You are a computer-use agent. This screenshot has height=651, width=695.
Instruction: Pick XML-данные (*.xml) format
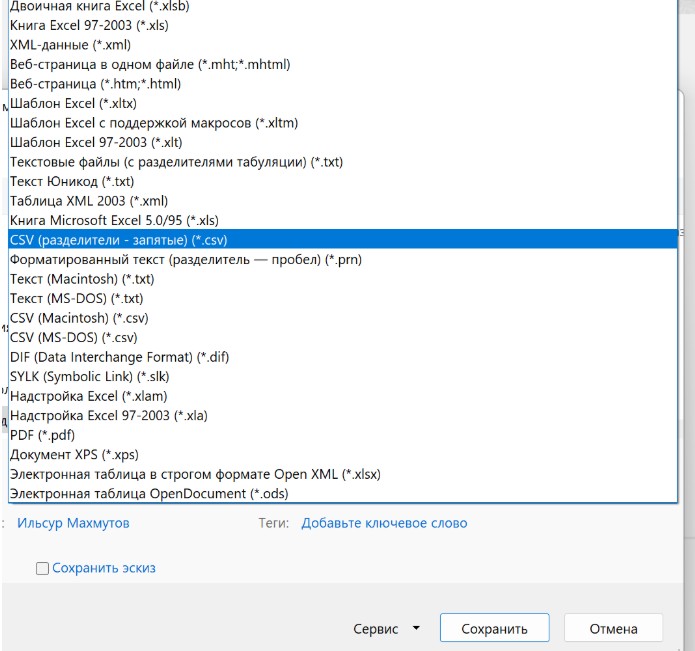point(70,45)
